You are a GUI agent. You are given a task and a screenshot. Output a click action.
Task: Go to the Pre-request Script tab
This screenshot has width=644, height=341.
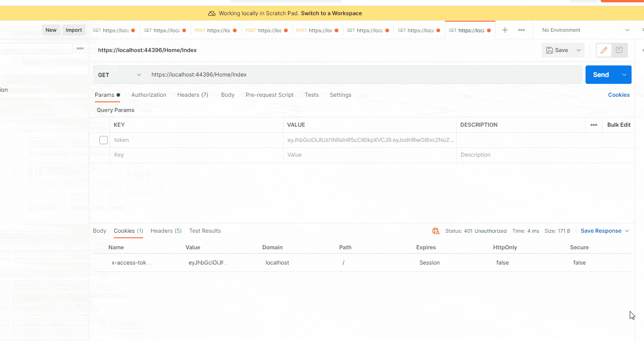pos(270,95)
